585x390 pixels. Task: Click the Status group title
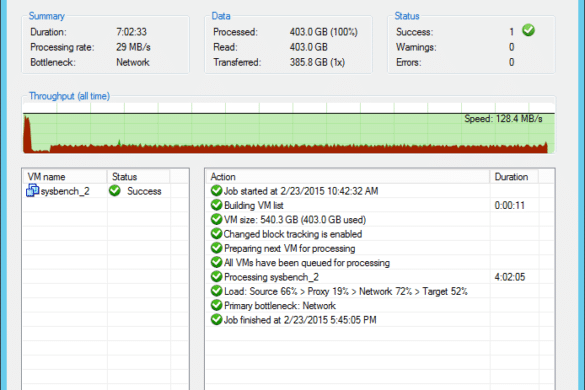pos(407,16)
